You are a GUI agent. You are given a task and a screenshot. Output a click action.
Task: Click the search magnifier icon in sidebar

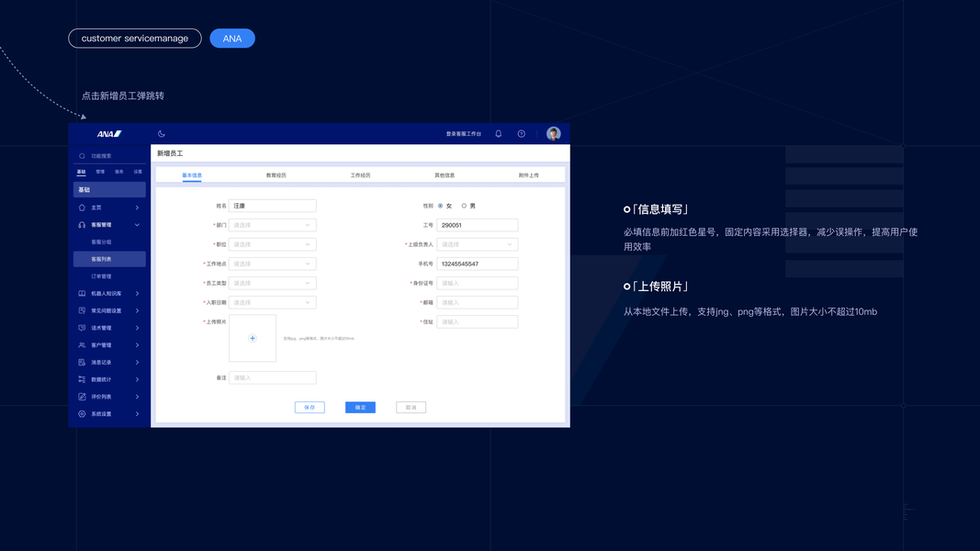82,156
